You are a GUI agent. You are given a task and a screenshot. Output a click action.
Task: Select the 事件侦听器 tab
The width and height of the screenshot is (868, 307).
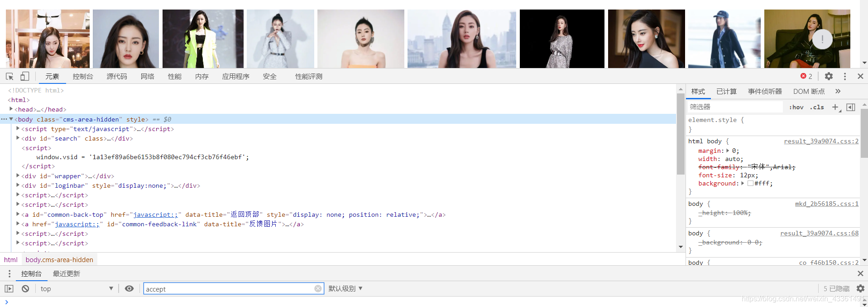tap(765, 91)
